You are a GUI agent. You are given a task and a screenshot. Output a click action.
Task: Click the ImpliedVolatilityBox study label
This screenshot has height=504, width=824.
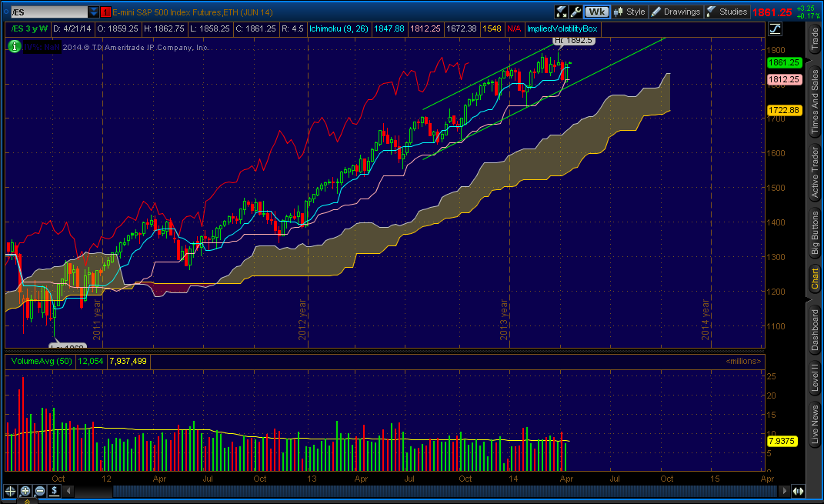pyautogui.click(x=562, y=28)
